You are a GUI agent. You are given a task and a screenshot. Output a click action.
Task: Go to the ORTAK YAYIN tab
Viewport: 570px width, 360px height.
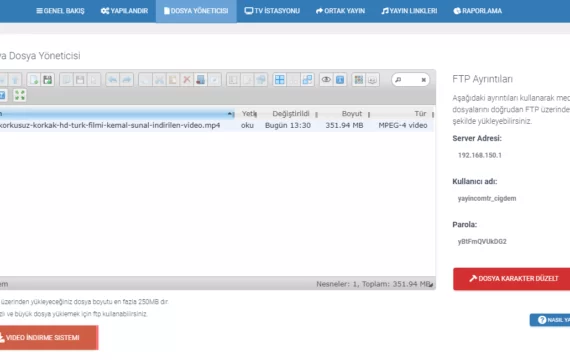tap(340, 11)
